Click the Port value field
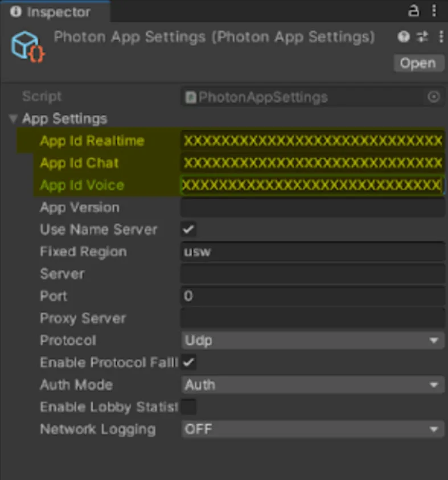 (313, 296)
